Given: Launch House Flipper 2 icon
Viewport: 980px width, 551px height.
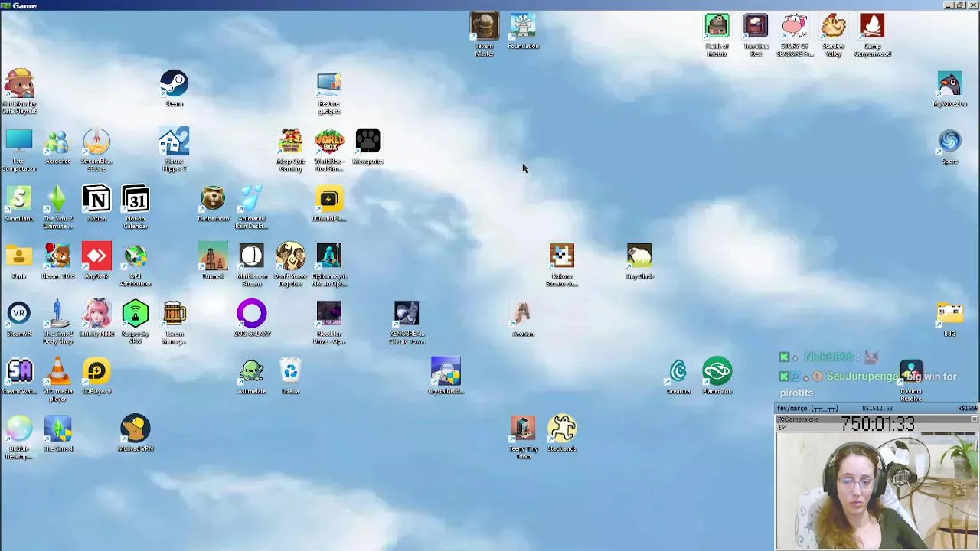Looking at the screenshot, I should coord(174,142).
